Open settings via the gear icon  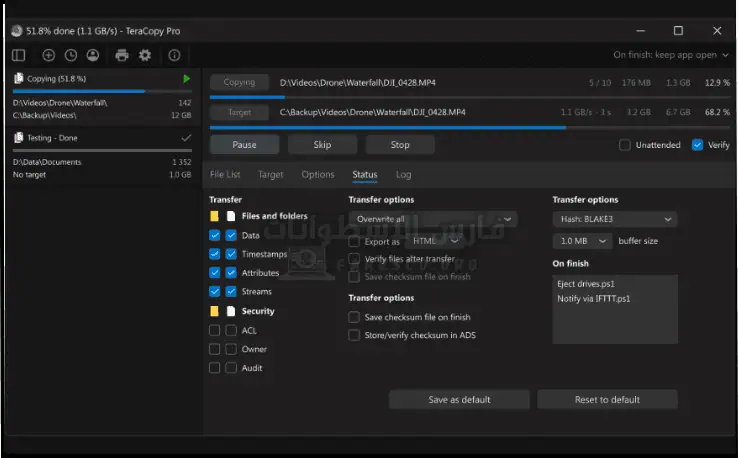[x=145, y=55]
